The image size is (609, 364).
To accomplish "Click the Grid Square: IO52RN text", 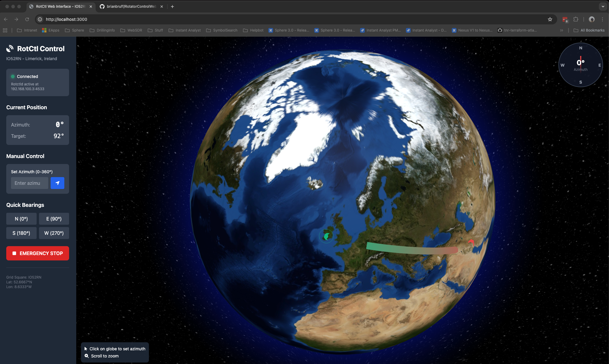I will point(24,277).
